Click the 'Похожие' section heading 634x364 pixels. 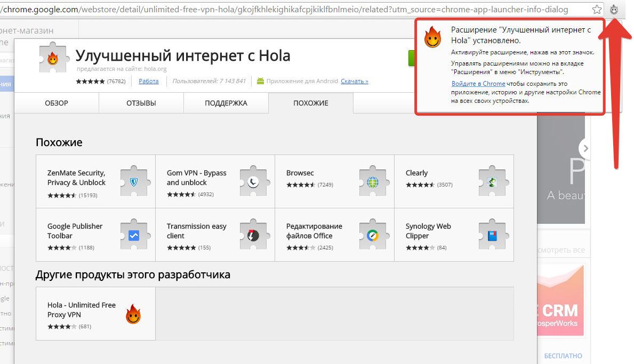tap(59, 142)
